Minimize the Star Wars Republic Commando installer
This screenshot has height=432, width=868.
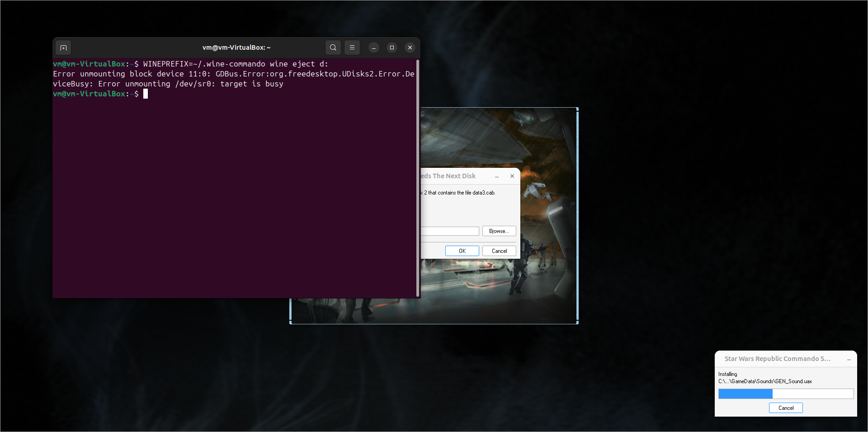click(x=849, y=359)
